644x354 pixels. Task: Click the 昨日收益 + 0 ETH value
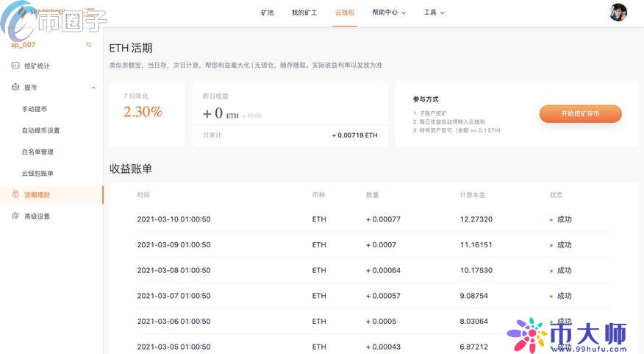coord(221,113)
